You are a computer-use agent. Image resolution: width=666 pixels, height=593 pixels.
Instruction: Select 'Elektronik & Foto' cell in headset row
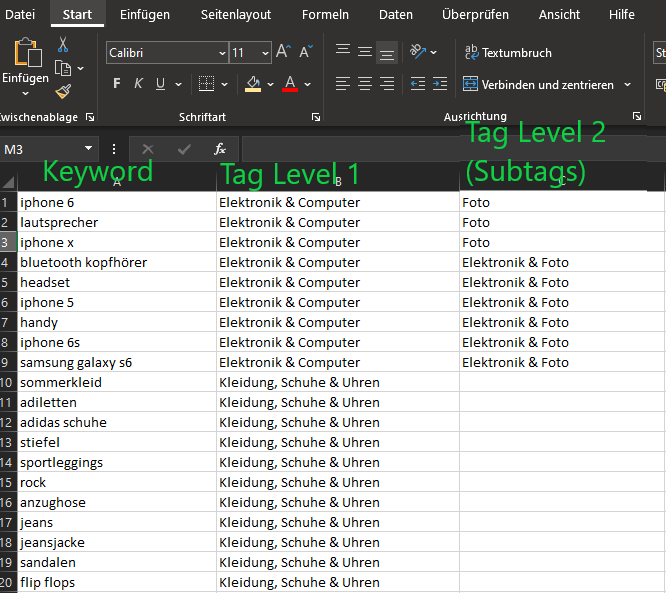(x=562, y=282)
